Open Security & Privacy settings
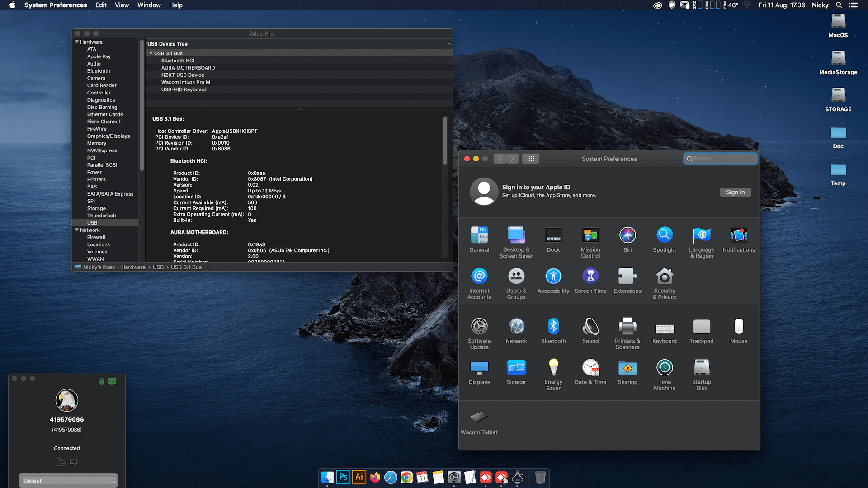The image size is (868, 488). pyautogui.click(x=665, y=284)
